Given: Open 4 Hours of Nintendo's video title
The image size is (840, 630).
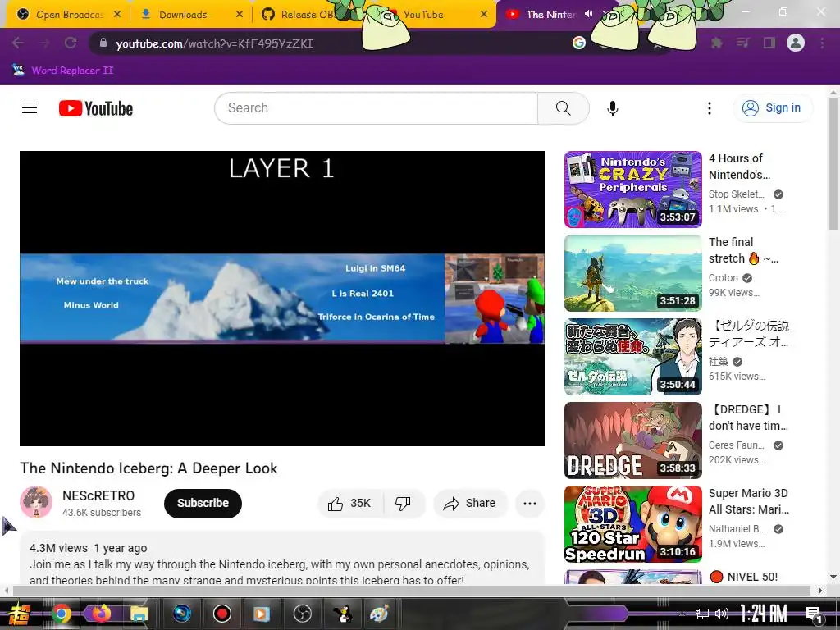Looking at the screenshot, I should coord(740,167).
